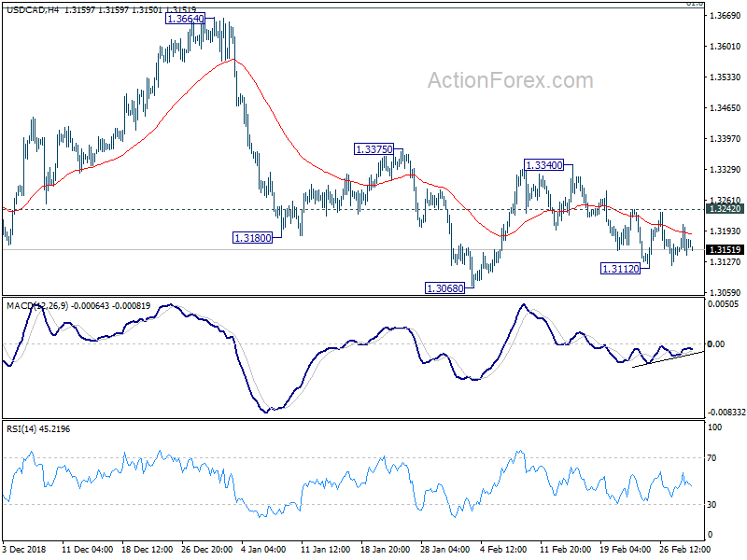Screen dimensions: 747x560
Task: Click the 1.31800 price low label
Action: click(x=252, y=238)
